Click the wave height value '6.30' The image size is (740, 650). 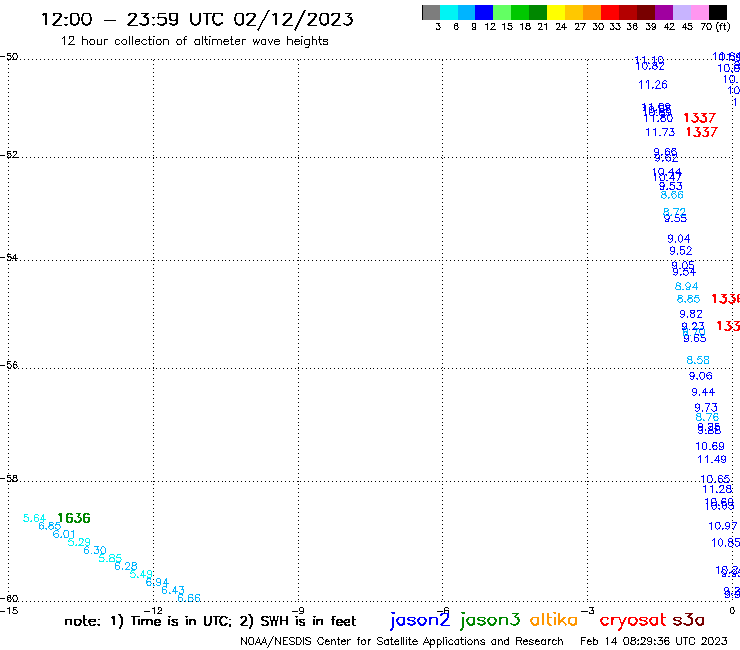pos(94,550)
